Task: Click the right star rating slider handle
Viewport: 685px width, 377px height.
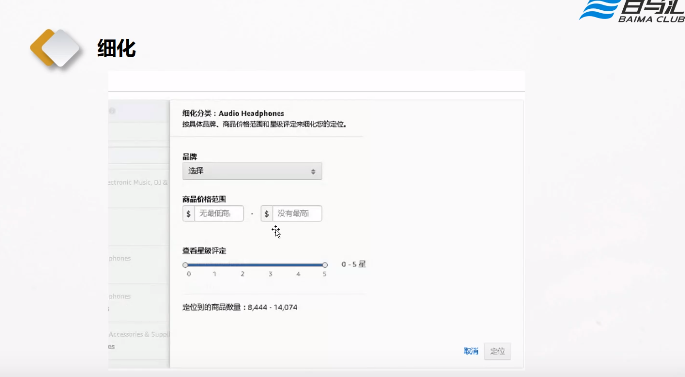Action: 325,265
